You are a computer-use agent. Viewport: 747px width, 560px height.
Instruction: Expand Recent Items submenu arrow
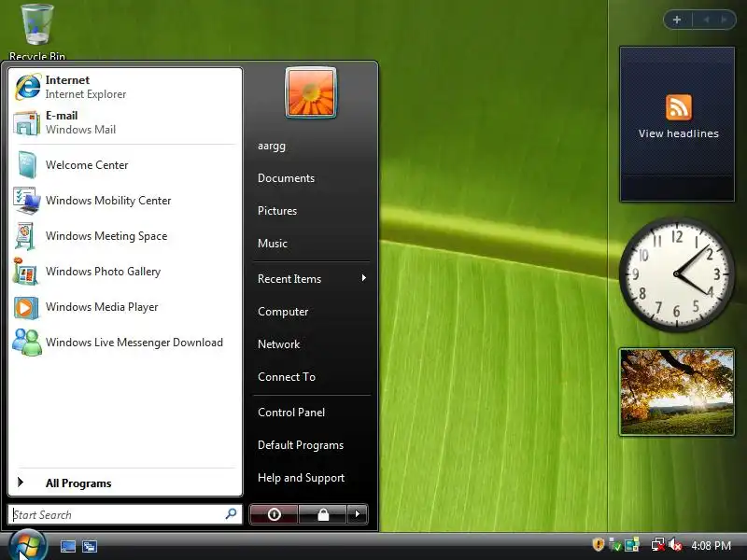pos(364,278)
